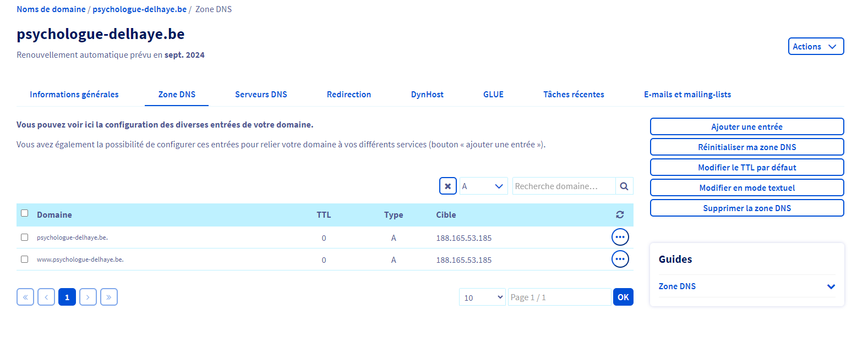This screenshot has width=868, height=359.
Task: Click Modifier en mode textuel
Action: (746, 188)
